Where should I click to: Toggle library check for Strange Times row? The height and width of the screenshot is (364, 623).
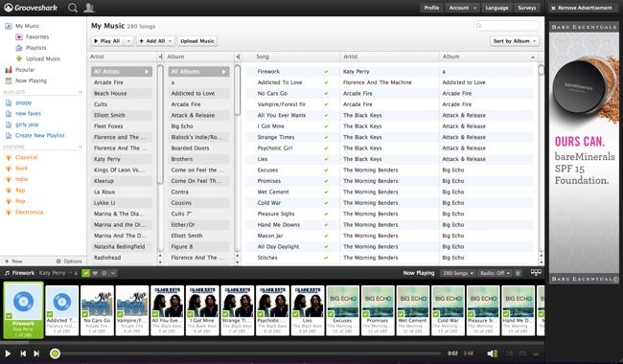[x=326, y=137]
